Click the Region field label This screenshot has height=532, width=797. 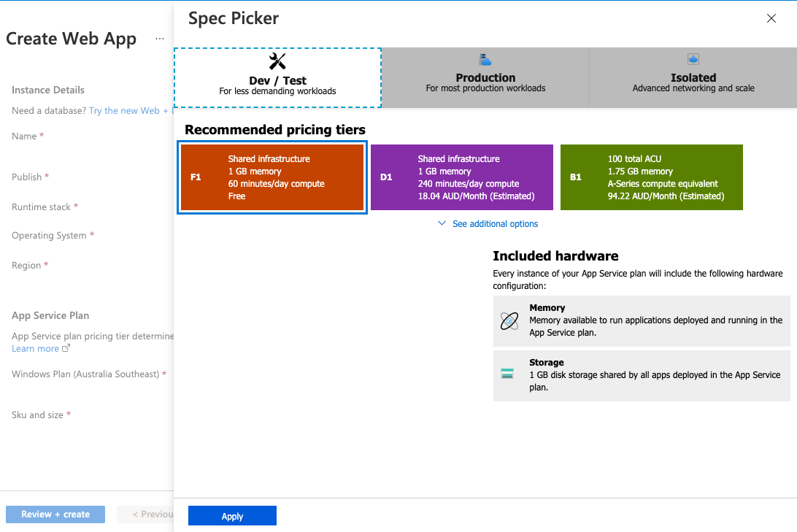(x=26, y=265)
